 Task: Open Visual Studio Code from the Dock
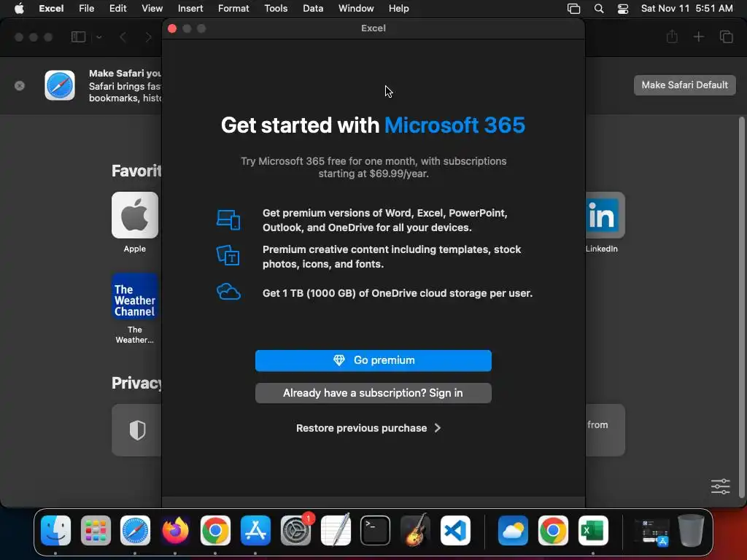click(455, 531)
